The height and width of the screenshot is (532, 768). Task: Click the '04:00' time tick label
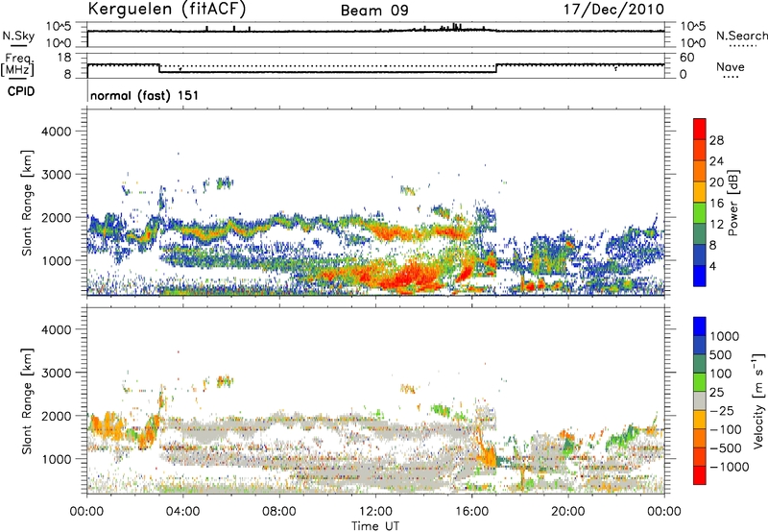[182, 512]
